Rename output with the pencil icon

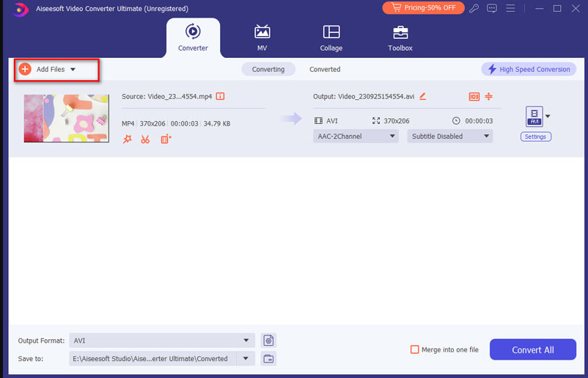(422, 96)
